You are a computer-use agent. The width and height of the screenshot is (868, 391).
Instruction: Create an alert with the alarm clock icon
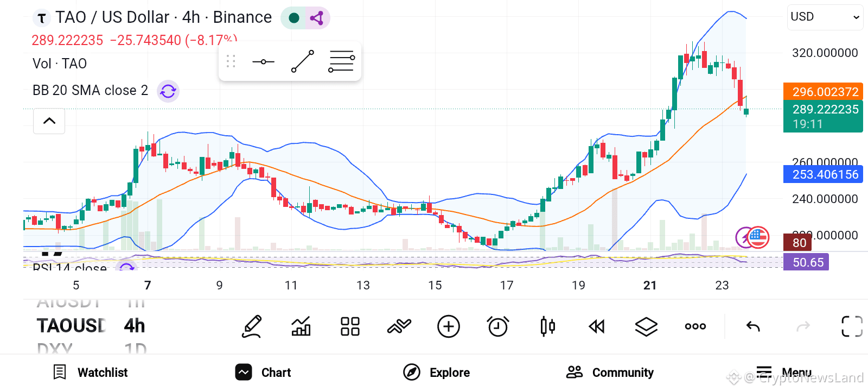point(498,326)
